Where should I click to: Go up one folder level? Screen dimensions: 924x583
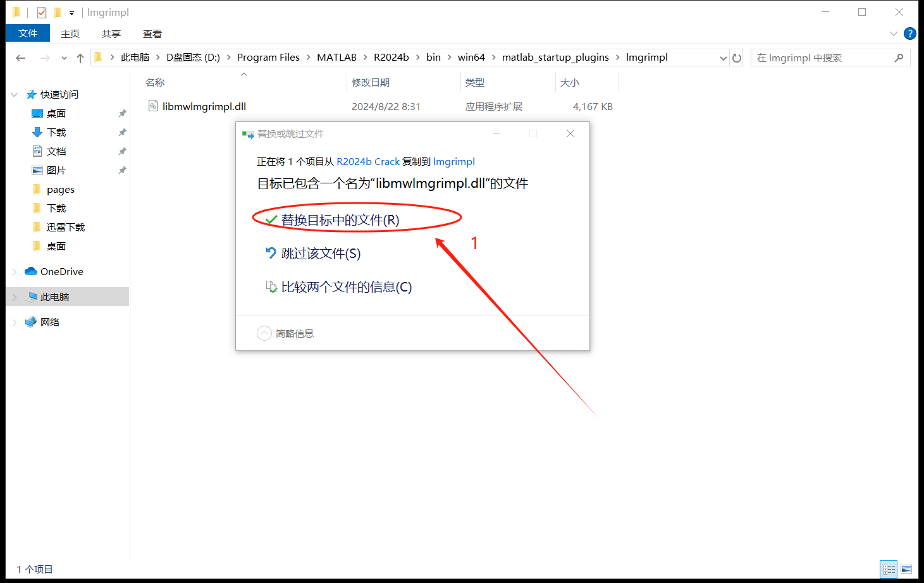pyautogui.click(x=80, y=58)
